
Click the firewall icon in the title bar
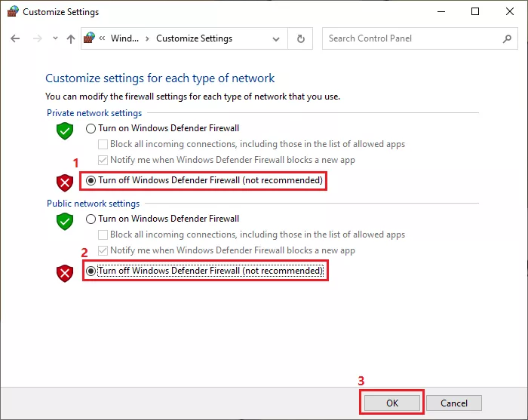click(13, 11)
